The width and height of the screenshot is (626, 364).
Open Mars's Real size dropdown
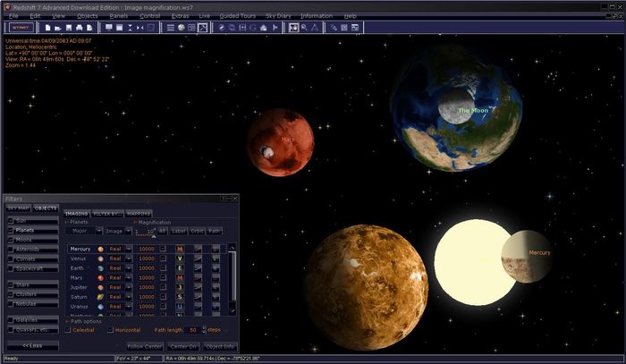pyautogui.click(x=129, y=278)
